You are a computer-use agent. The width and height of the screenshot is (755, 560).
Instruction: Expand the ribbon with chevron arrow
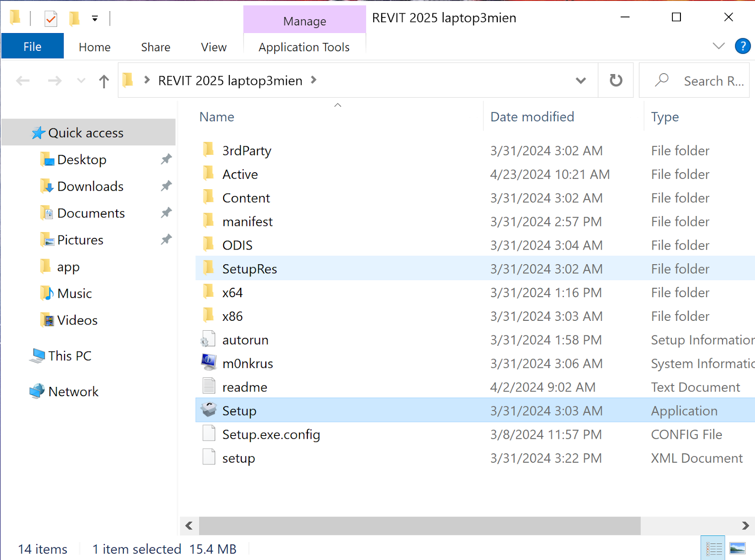pyautogui.click(x=718, y=46)
